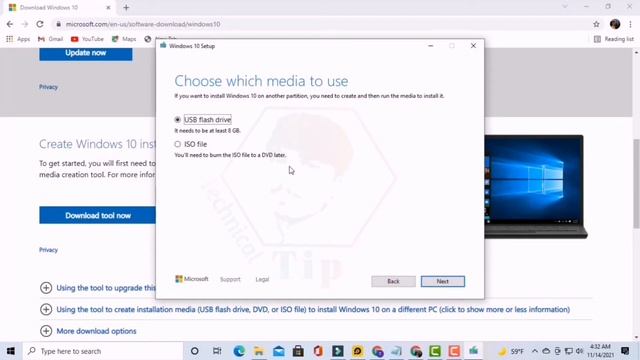Open Gmail bookmark

pyautogui.click(x=50, y=39)
